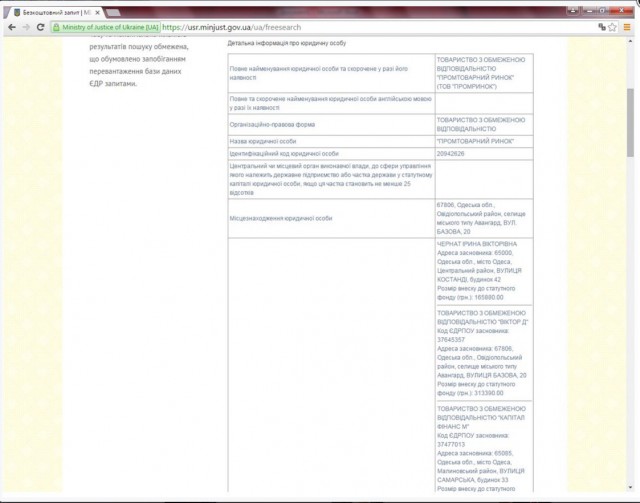The height and width of the screenshot is (503, 640).
Task: Click the label Центральний чи місцевий орган виконавчої влади
Action: coord(331,179)
